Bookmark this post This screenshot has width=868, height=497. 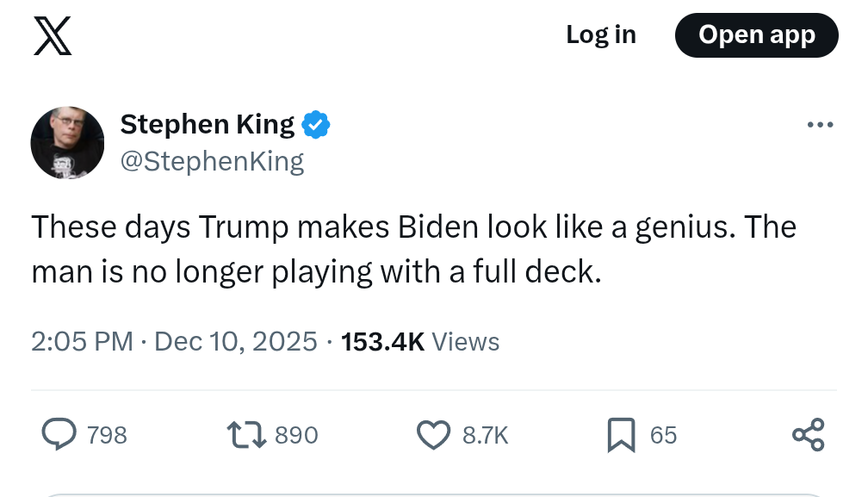pos(621,434)
